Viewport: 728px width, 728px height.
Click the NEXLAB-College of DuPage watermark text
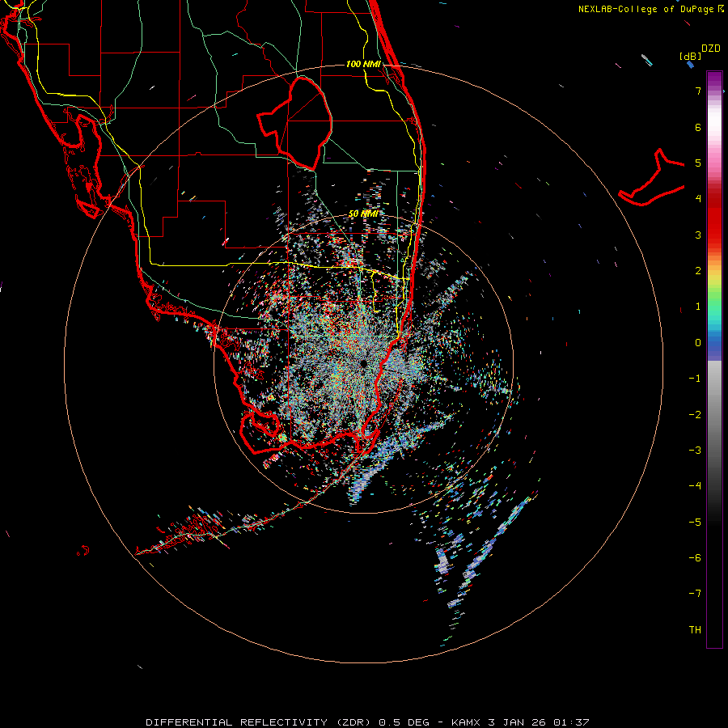point(651,9)
